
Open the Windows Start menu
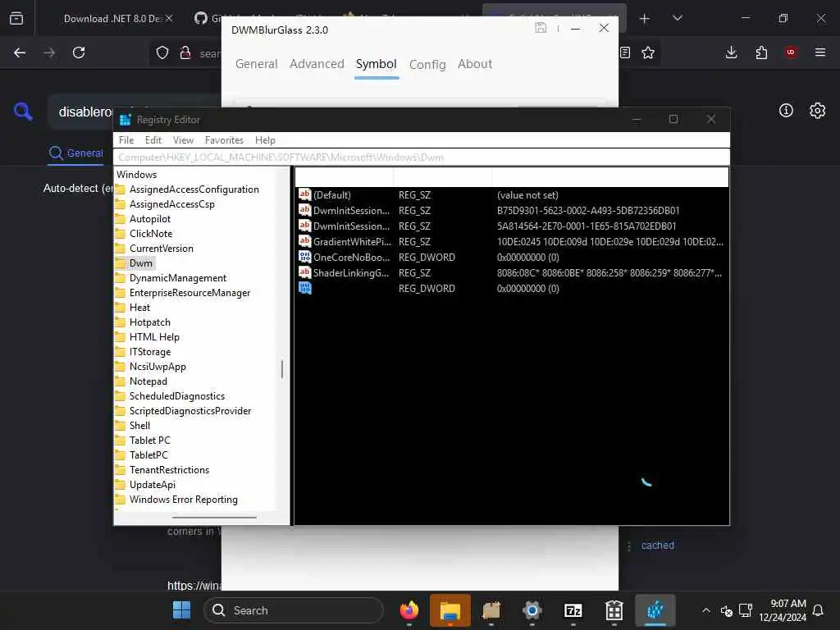181,610
